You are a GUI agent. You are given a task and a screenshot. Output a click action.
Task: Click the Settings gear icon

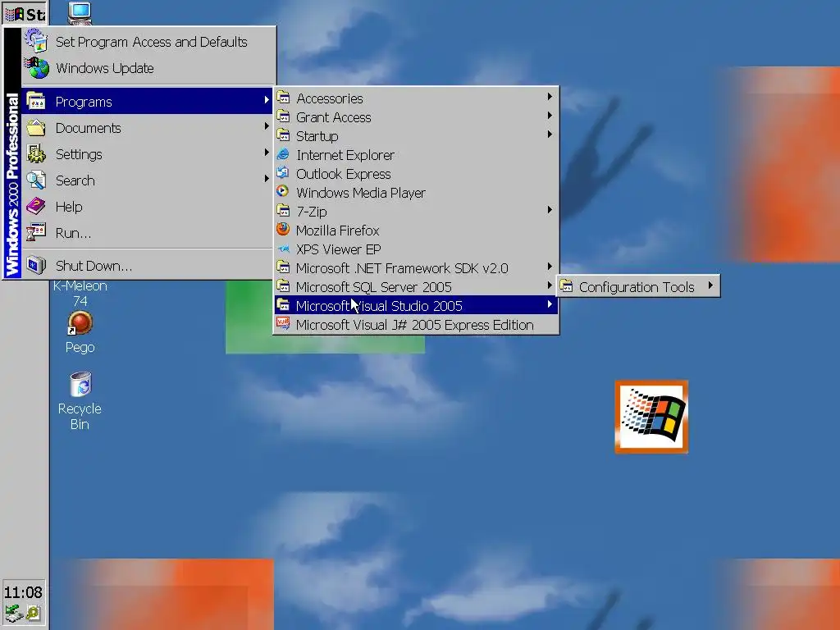click(36, 153)
